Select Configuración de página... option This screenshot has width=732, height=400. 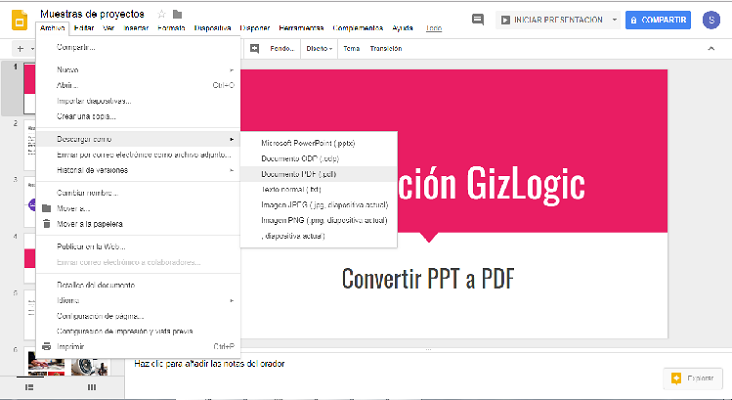(138, 316)
